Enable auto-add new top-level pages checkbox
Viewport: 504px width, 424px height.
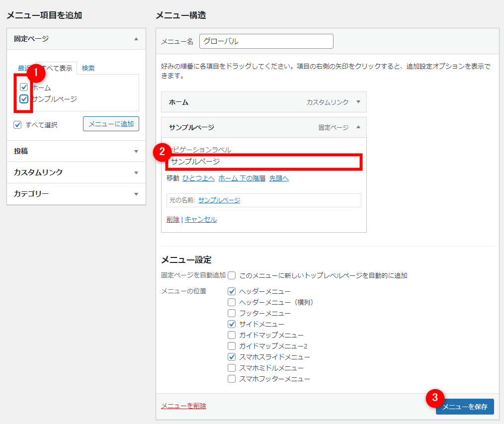point(232,275)
